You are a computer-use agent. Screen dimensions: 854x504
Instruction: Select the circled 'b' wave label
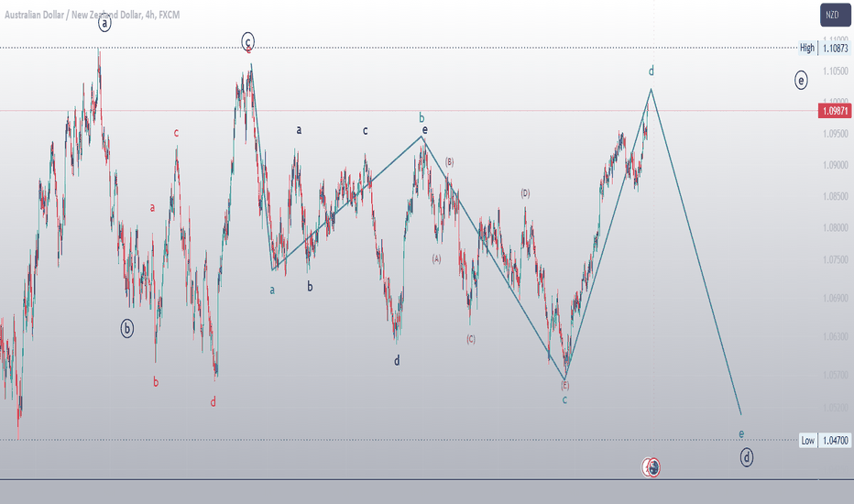(126, 329)
